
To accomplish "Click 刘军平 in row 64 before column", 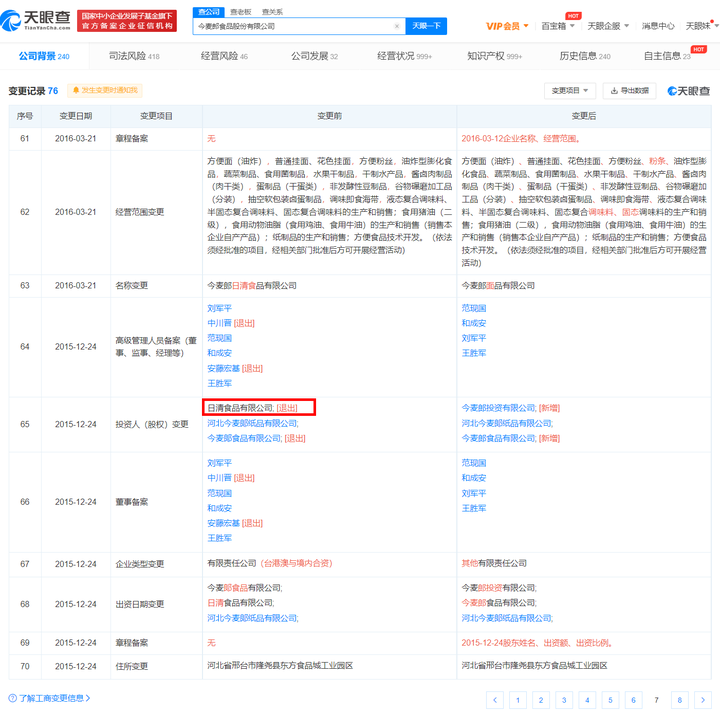I will pos(219,308).
